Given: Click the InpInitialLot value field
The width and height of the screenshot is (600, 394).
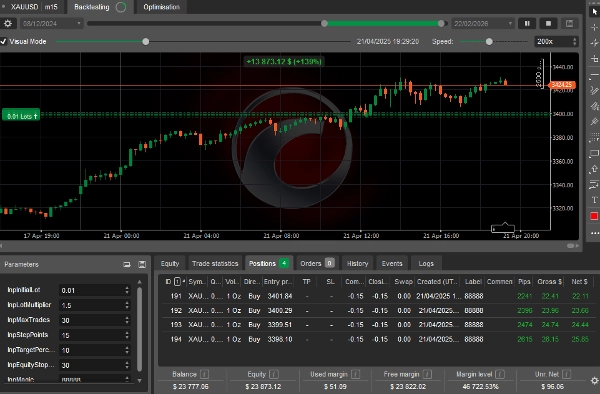Looking at the screenshot, I should pyautogui.click(x=95, y=290).
